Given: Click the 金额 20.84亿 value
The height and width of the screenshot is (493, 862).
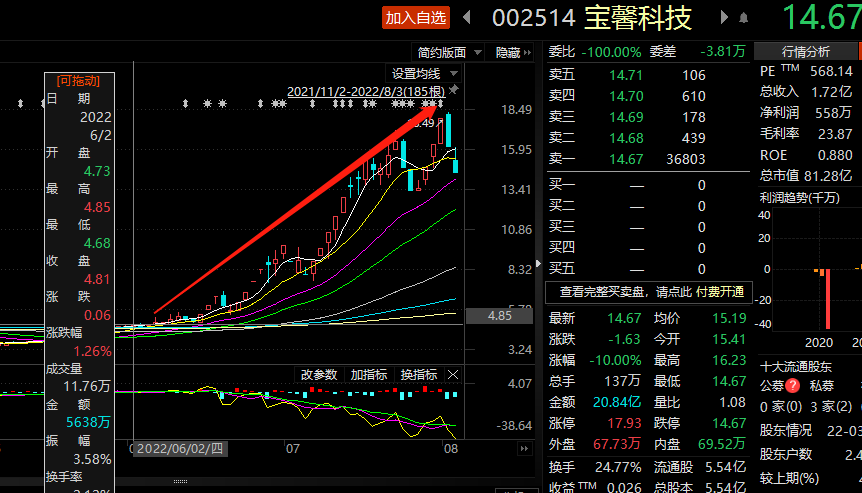Looking at the screenshot, I should 616,402.
